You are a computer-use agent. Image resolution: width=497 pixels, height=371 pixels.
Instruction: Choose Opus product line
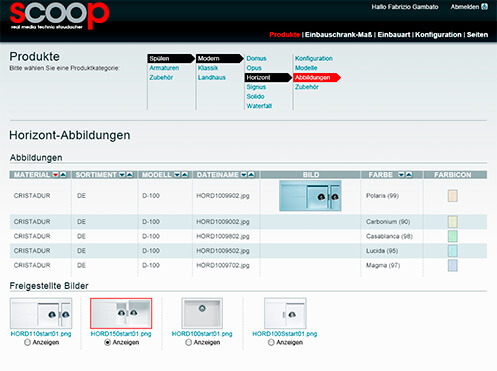point(254,68)
